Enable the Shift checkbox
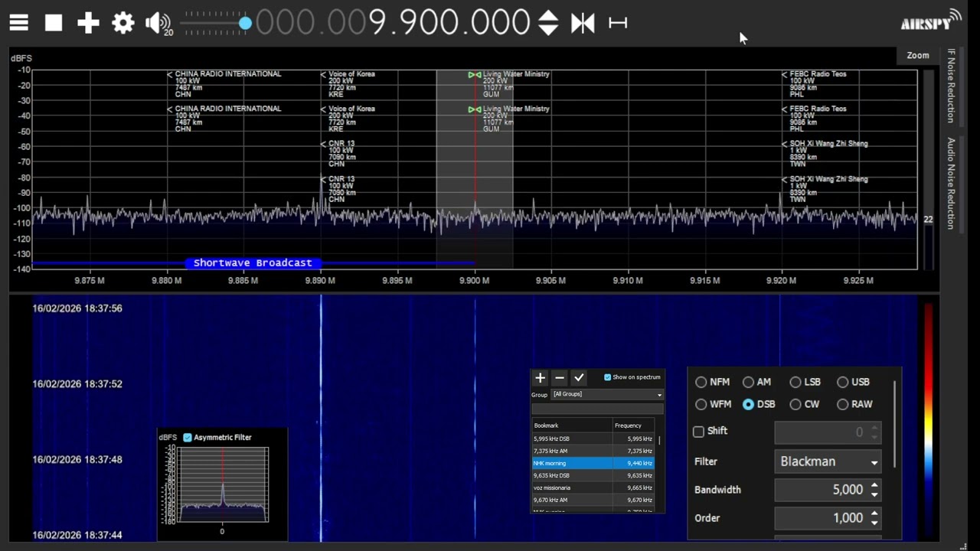This screenshot has width=980, height=551. (699, 432)
